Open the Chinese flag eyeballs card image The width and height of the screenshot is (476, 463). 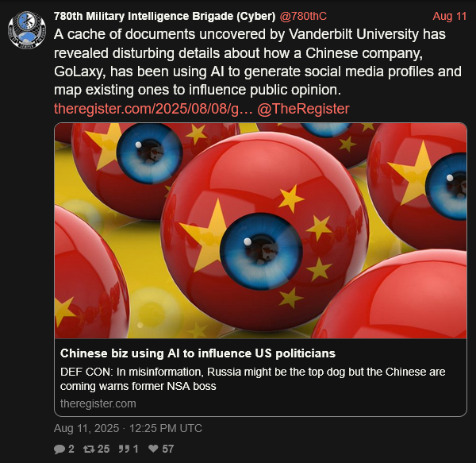260,230
